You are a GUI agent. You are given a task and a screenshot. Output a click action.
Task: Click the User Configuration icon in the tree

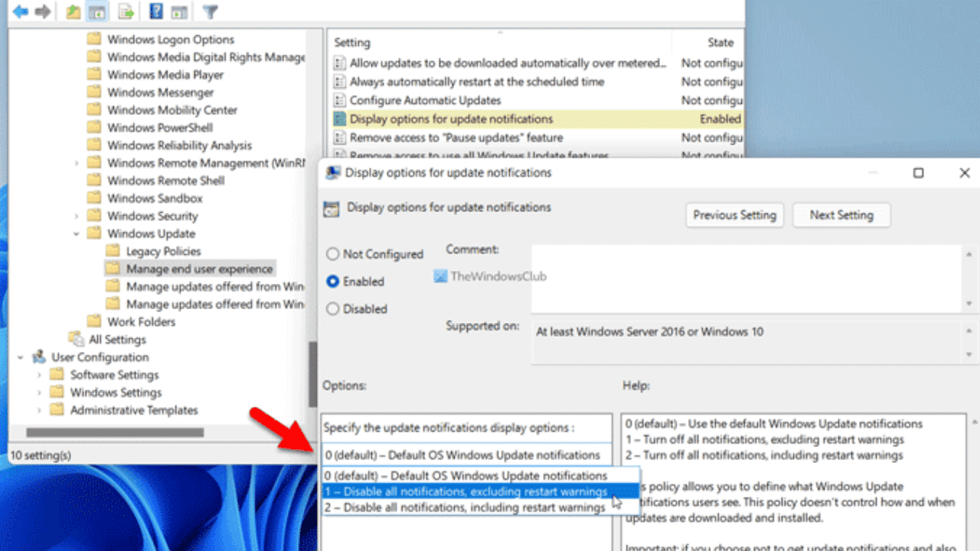point(39,357)
